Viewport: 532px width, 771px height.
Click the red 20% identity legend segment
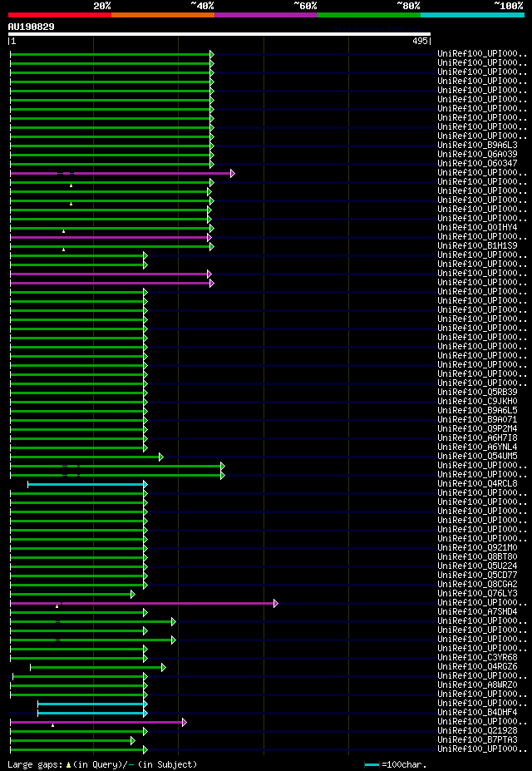(x=60, y=15)
